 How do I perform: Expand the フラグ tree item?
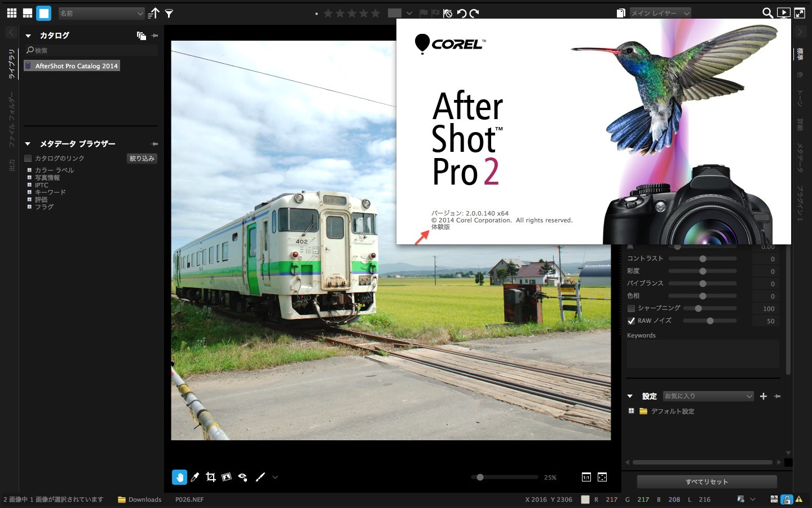click(29, 207)
